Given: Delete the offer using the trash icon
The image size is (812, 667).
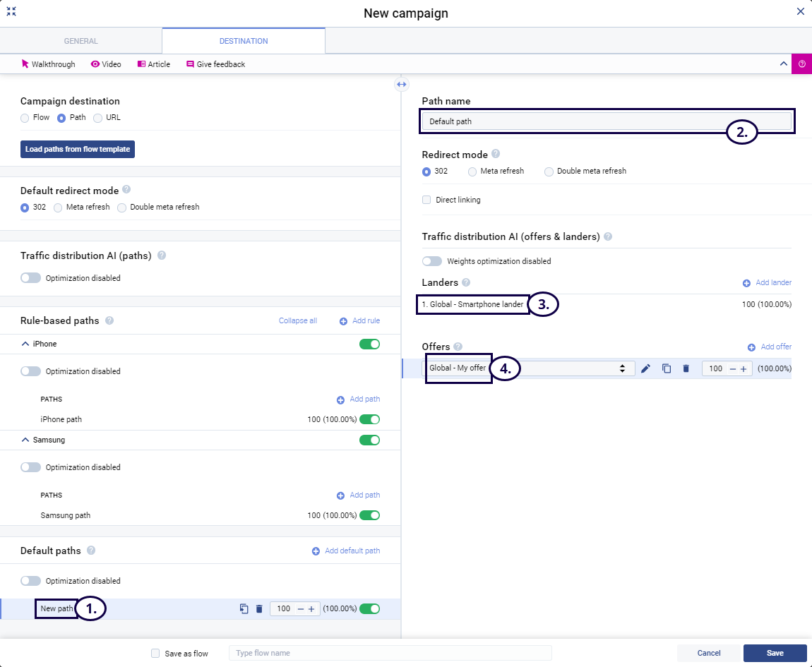Looking at the screenshot, I should coord(686,368).
